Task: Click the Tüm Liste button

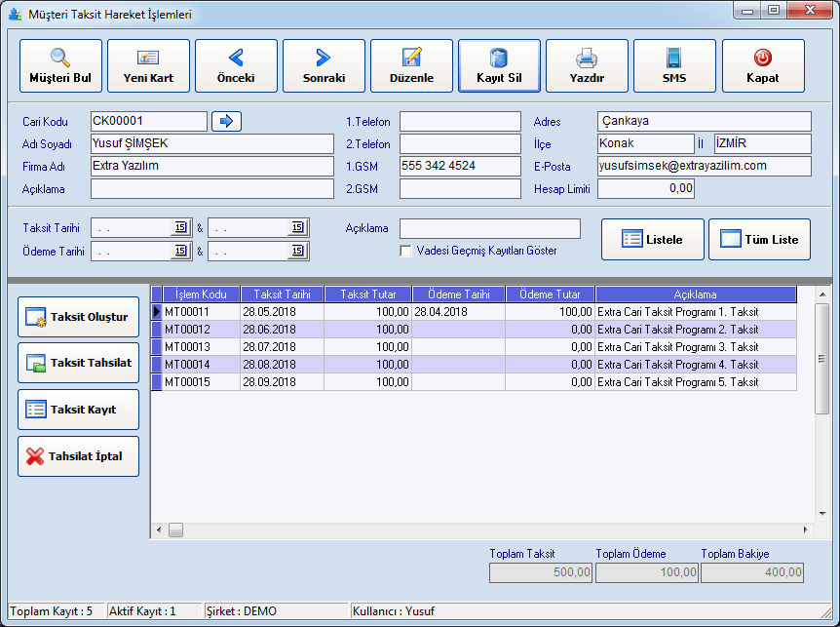Action: coord(760,240)
